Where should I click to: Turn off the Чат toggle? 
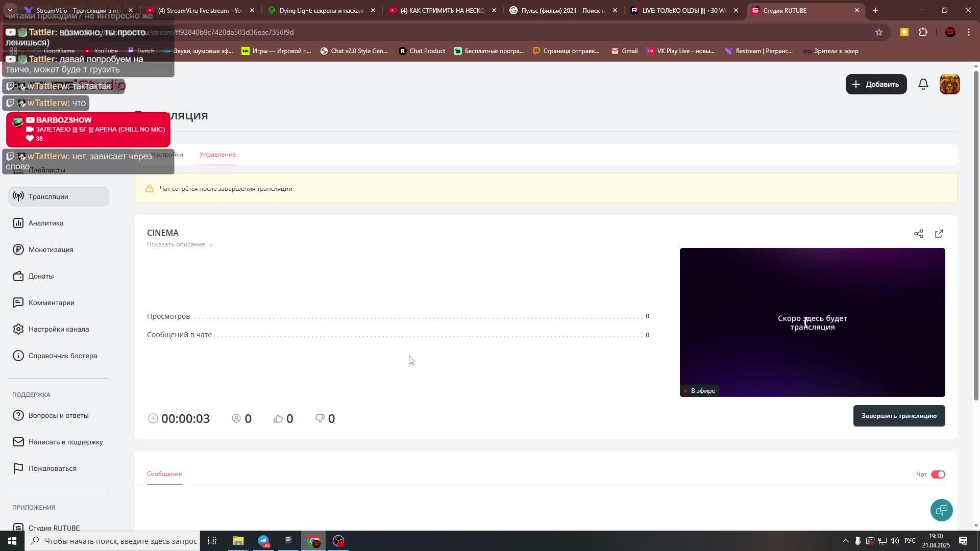938,474
